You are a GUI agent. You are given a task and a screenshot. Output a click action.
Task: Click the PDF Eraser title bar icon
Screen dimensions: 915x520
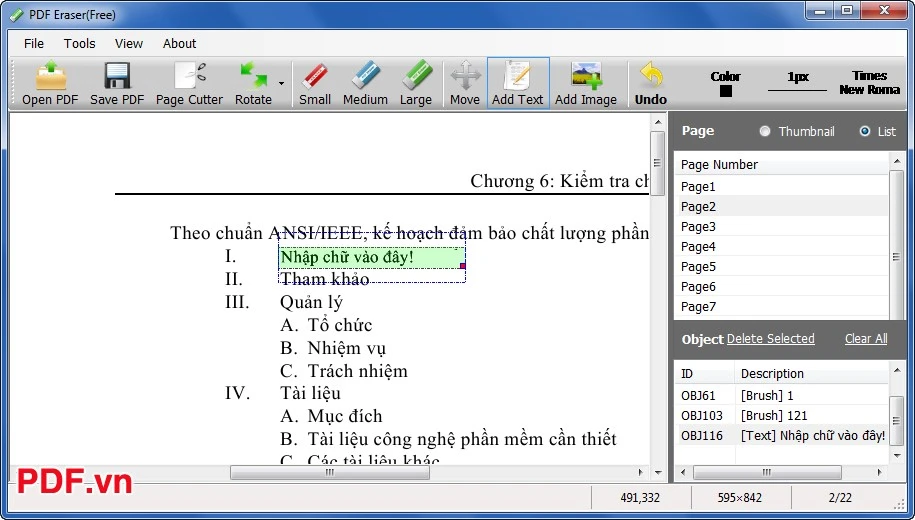click(x=17, y=15)
